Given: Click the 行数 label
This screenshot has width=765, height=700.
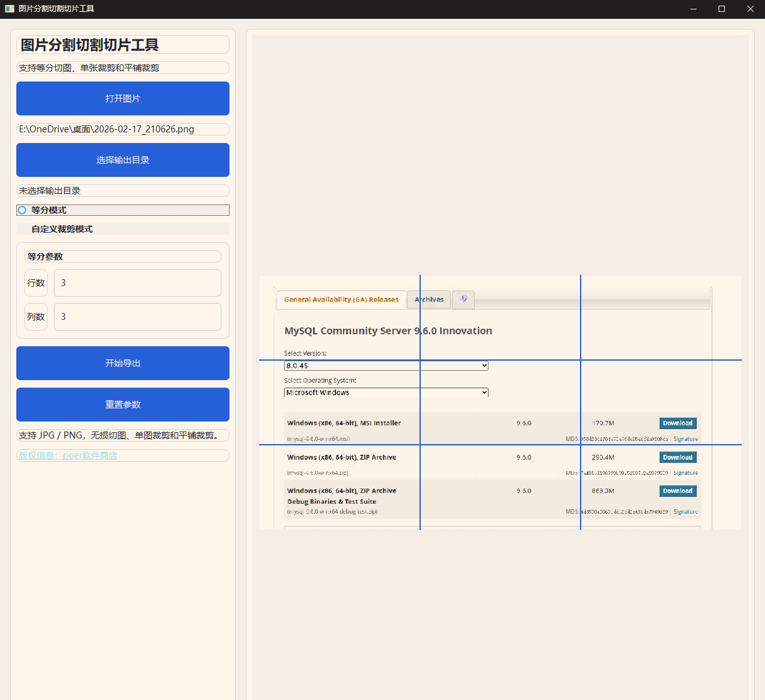Looking at the screenshot, I should click(36, 283).
